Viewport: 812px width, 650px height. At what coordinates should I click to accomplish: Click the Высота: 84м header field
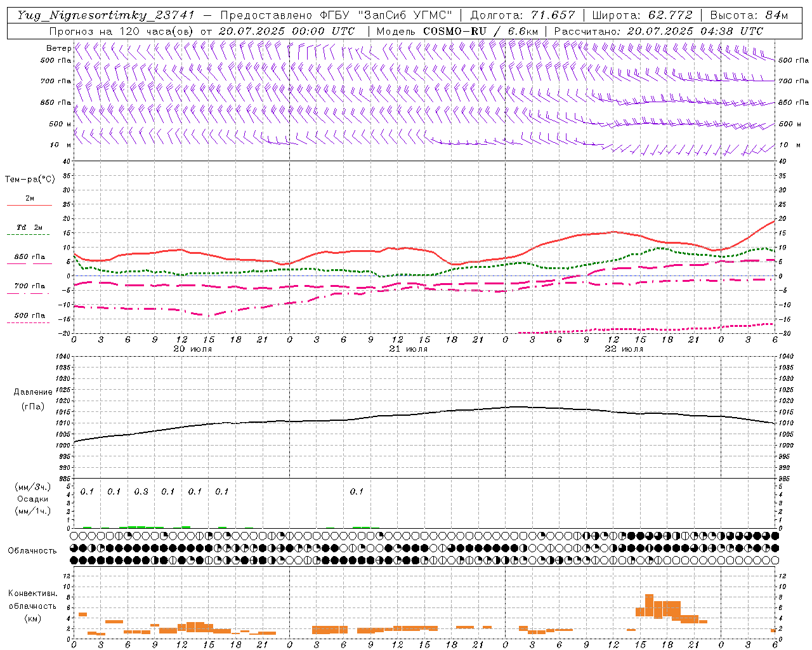click(x=749, y=15)
